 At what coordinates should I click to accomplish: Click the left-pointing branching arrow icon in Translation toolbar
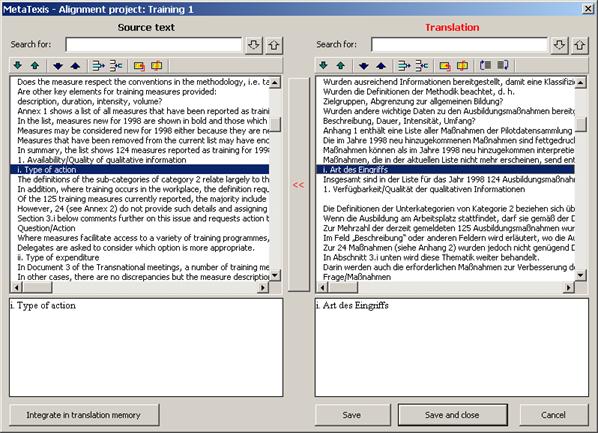click(x=422, y=66)
